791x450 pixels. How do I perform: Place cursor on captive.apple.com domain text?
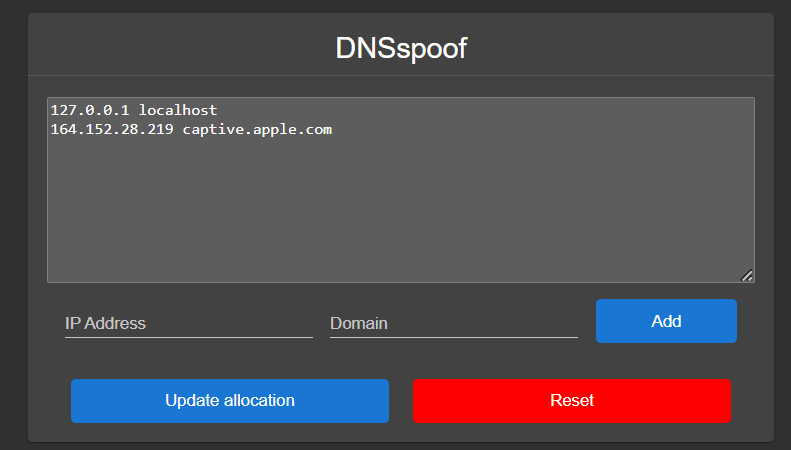point(256,129)
